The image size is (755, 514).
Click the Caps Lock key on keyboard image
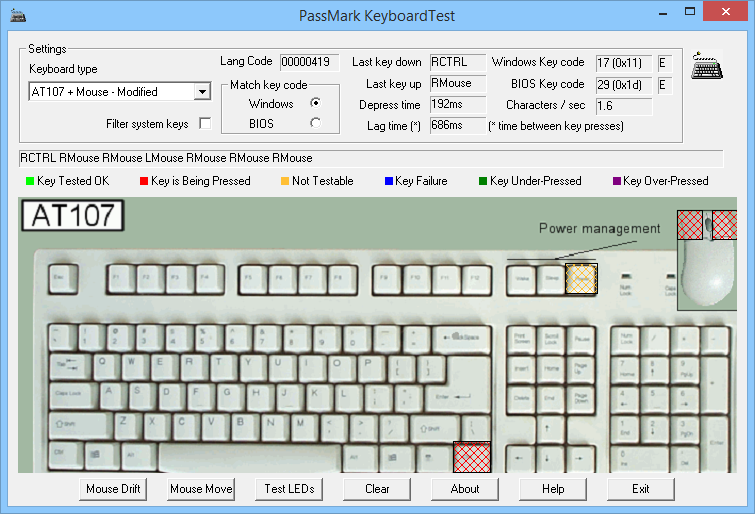coord(73,395)
